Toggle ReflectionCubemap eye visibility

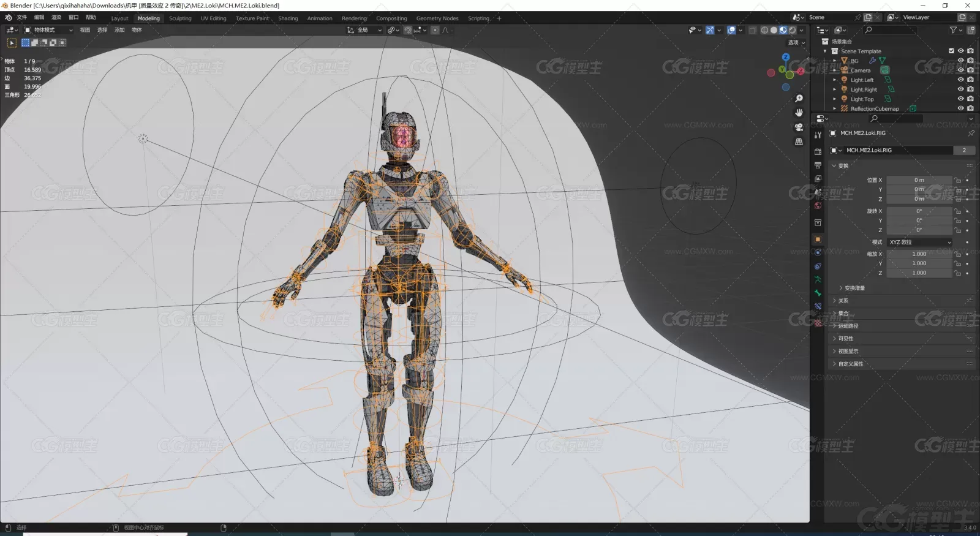[x=960, y=108]
